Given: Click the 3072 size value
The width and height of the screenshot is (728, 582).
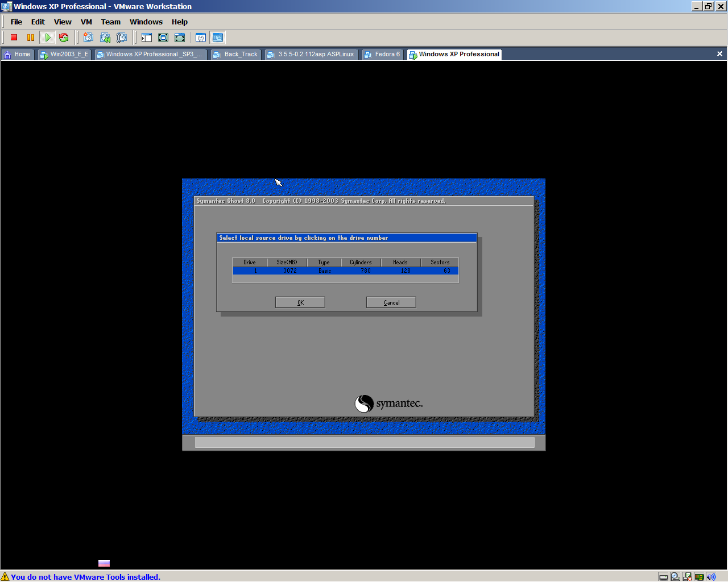Looking at the screenshot, I should [x=290, y=271].
